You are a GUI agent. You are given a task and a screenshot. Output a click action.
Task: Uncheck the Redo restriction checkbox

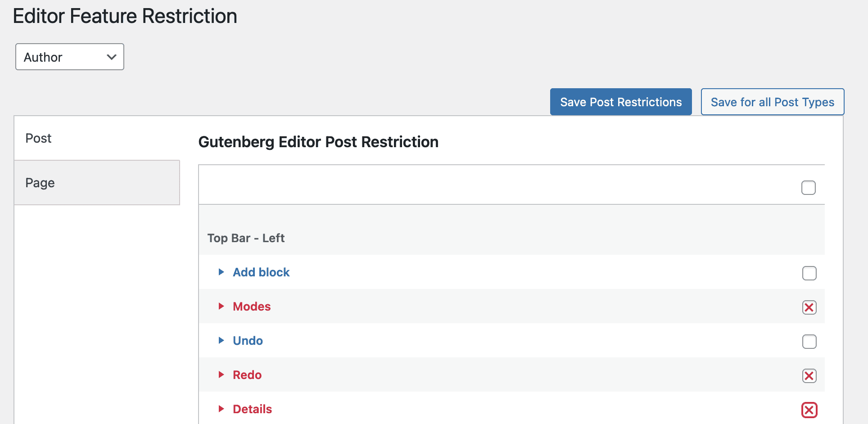(809, 376)
